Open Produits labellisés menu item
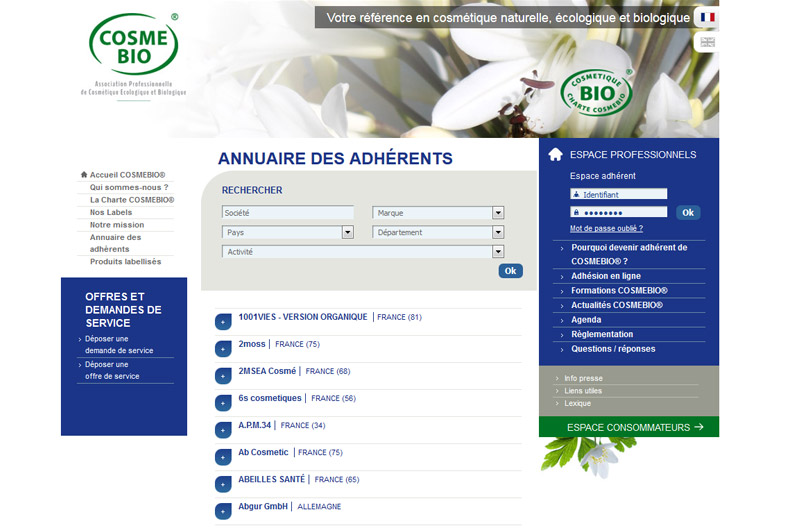Screen dimensions: 792x528 [125, 262]
